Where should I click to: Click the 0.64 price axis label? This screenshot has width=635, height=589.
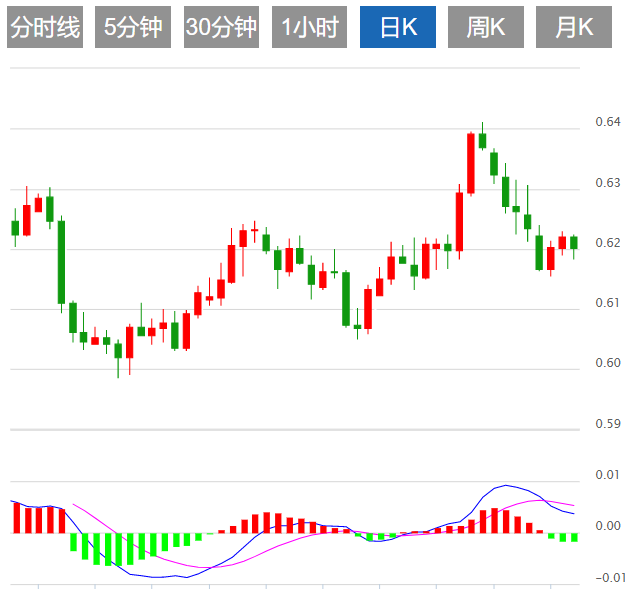click(608, 122)
